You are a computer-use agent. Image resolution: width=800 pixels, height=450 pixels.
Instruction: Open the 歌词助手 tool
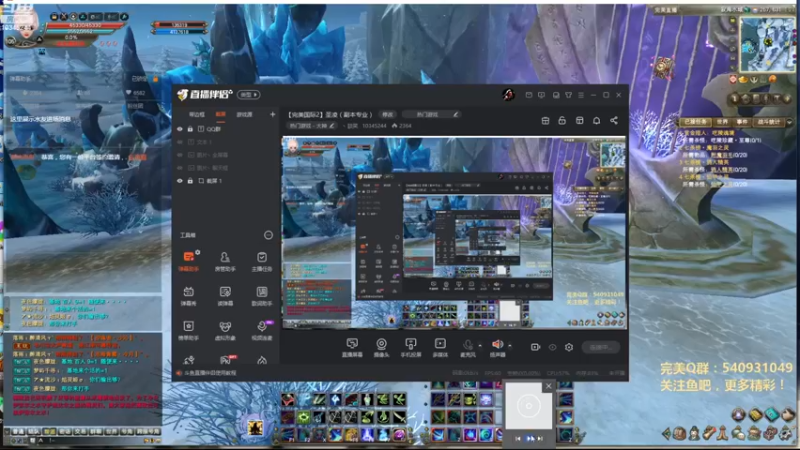(262, 296)
